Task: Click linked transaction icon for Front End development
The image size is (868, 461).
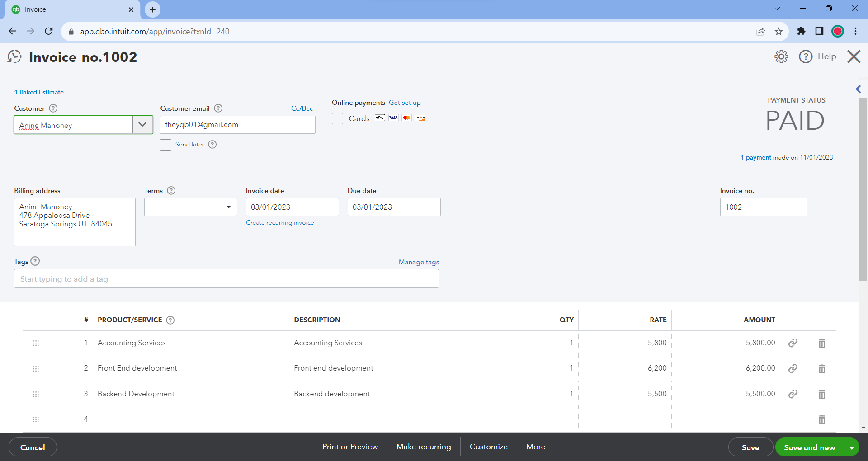Action: 793,368
